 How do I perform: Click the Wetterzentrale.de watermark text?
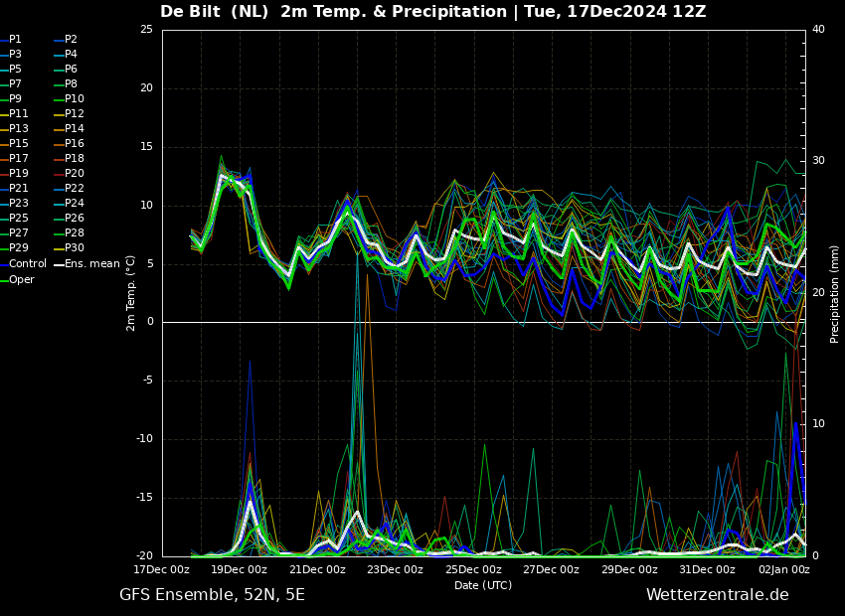[x=718, y=595]
